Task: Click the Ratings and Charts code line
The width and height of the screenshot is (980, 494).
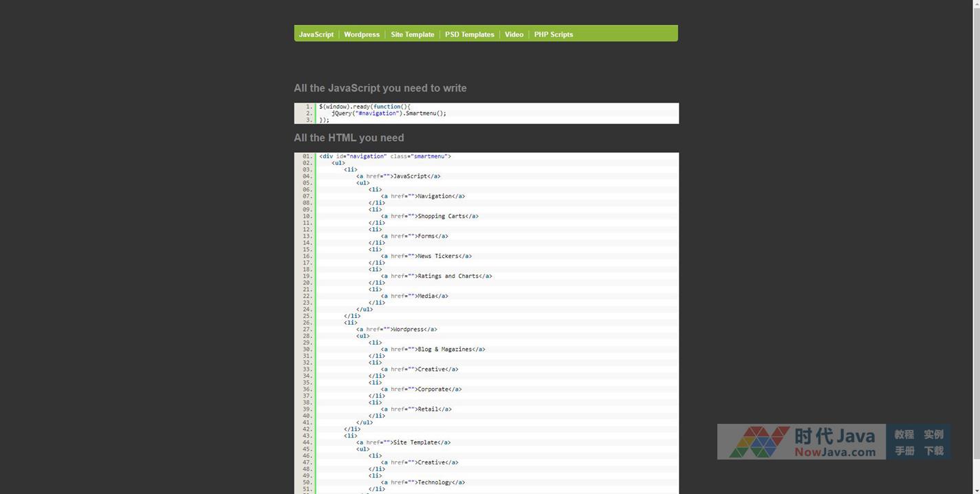Action: click(x=436, y=276)
